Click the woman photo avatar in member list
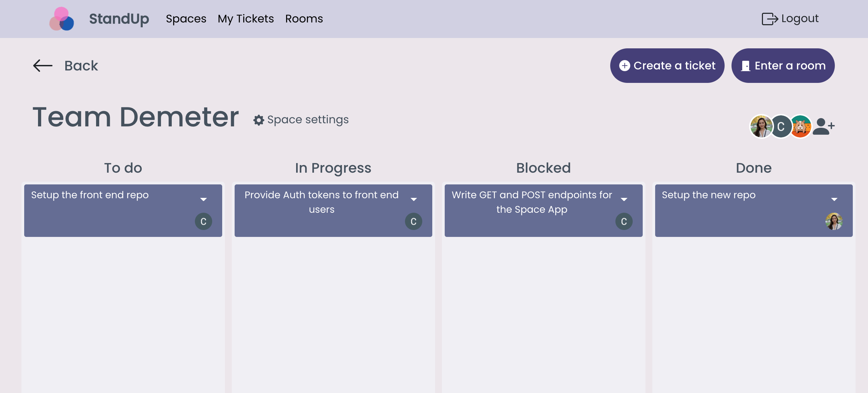This screenshot has height=393, width=868. [761, 126]
